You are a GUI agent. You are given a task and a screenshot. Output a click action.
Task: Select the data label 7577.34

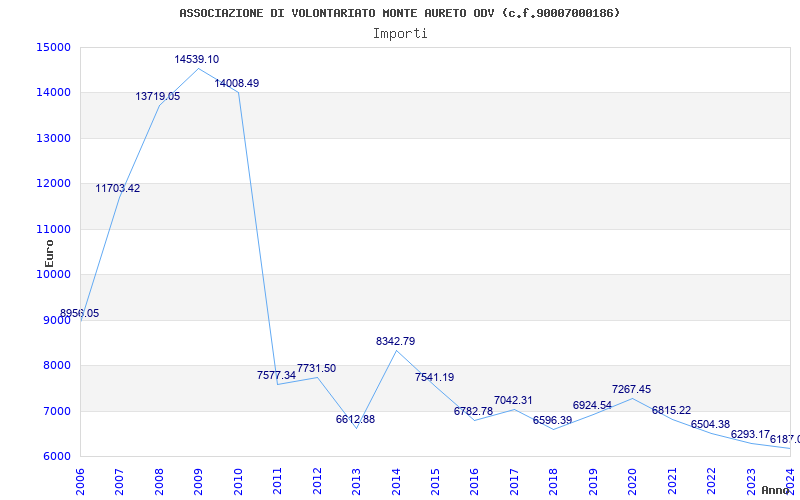(277, 375)
